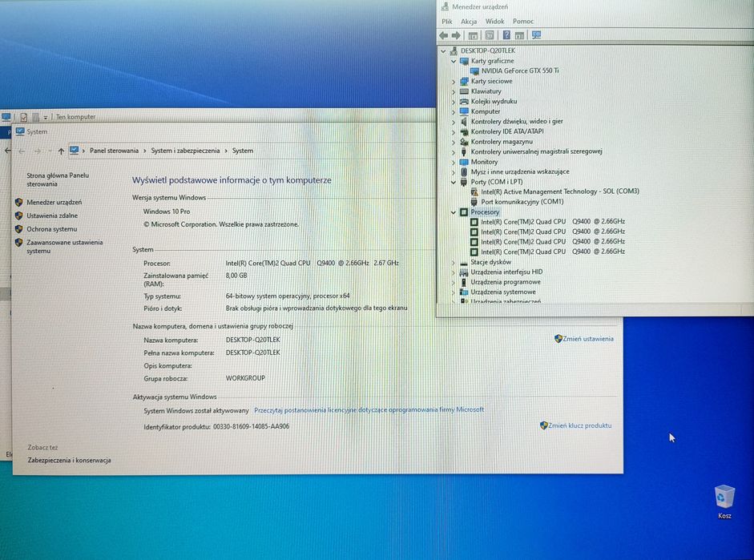Click the up arrow in System window navigation
Viewport: 754px width, 560px height.
coord(61,151)
